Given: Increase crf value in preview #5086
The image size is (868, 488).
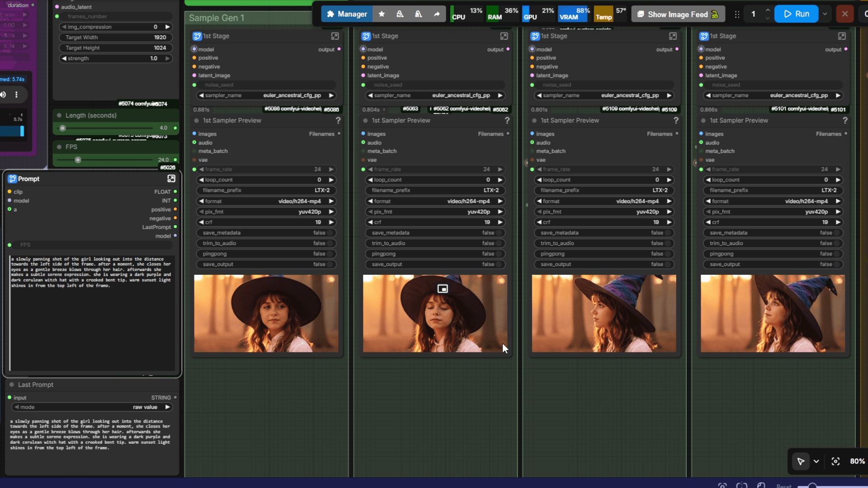Looking at the screenshot, I should [x=331, y=222].
